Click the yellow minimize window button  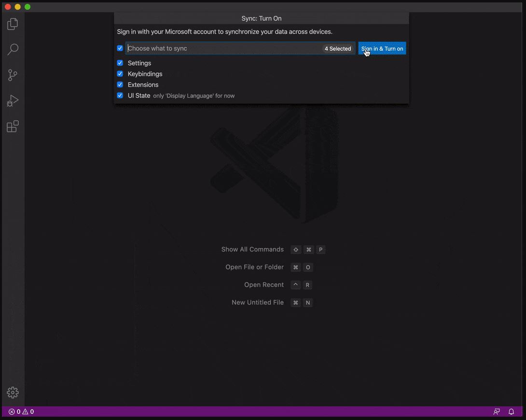click(x=17, y=7)
